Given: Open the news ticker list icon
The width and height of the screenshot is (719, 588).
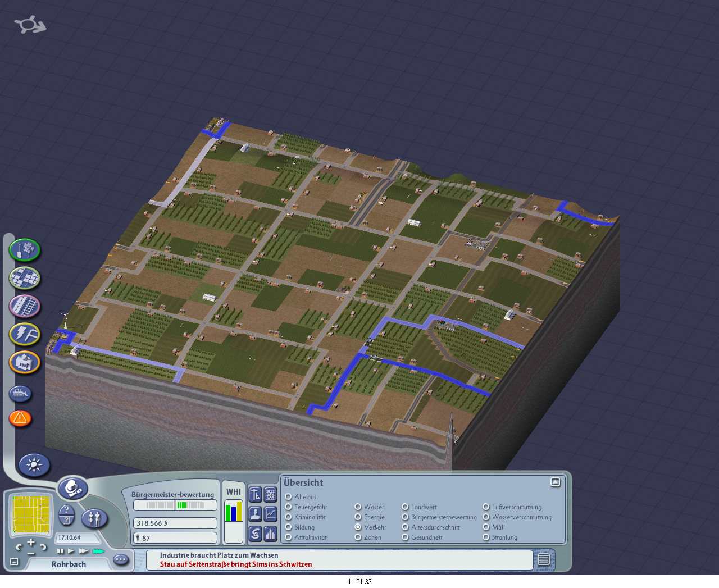Looking at the screenshot, I should coord(544,559).
